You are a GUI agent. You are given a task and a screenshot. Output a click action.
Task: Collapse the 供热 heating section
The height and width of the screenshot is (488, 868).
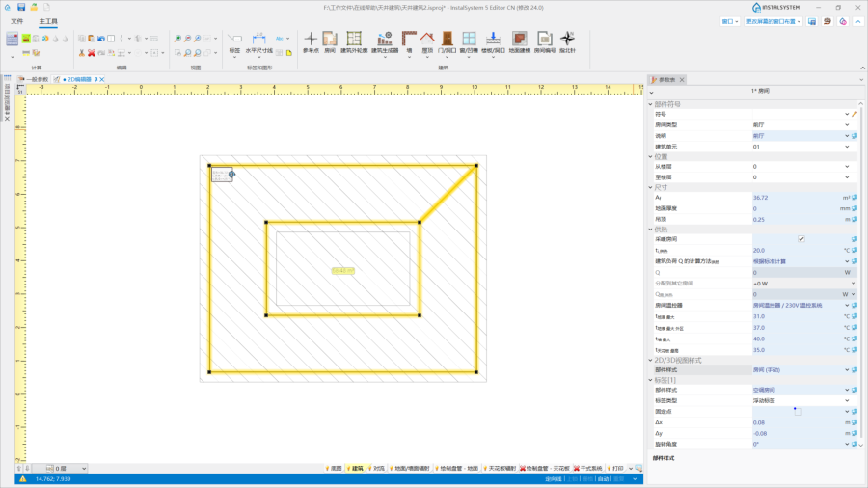[x=649, y=229]
